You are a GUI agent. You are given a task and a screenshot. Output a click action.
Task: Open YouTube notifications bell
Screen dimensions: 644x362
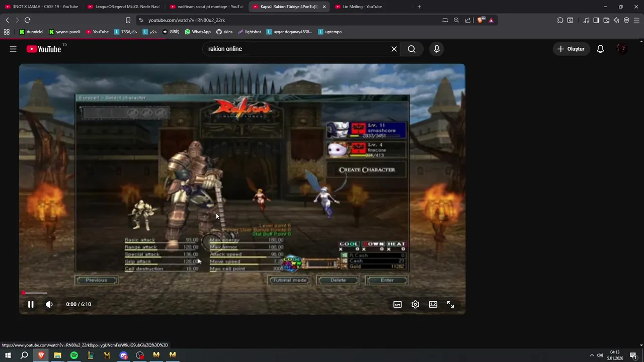tap(600, 49)
